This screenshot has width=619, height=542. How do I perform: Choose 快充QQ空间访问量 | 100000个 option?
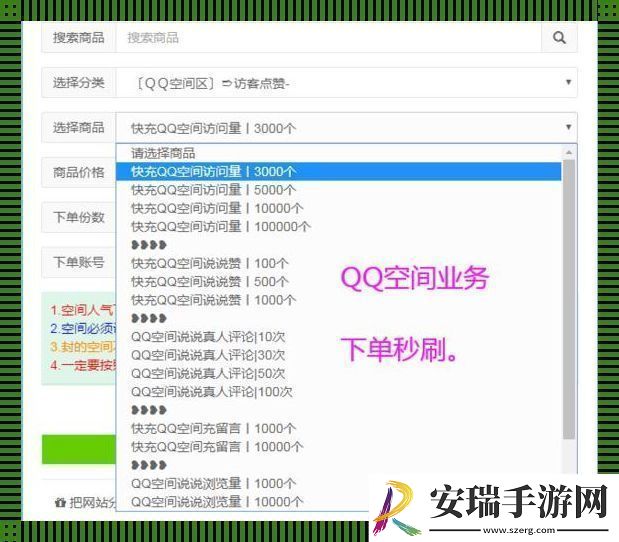(x=338, y=227)
